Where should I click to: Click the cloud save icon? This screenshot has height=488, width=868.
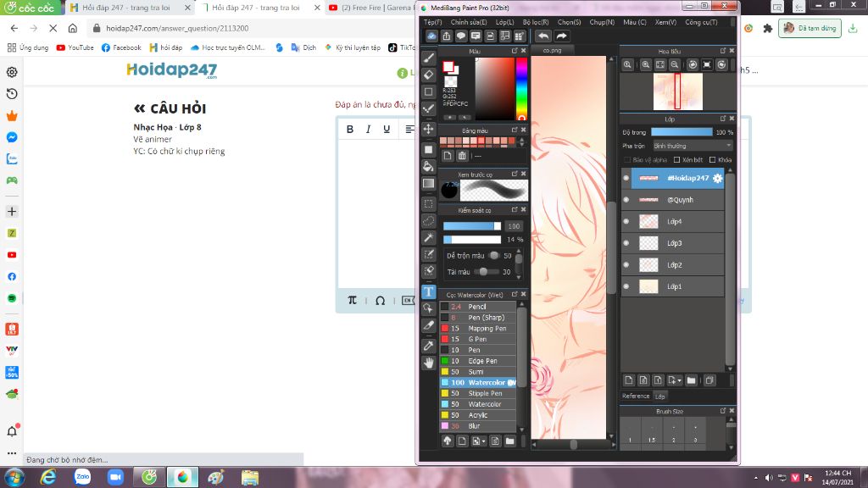[x=431, y=36]
